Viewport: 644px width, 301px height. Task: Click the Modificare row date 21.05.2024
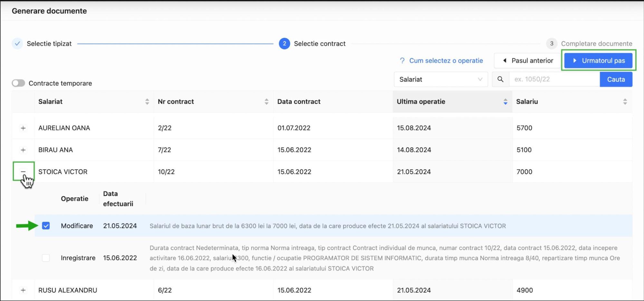pyautogui.click(x=120, y=226)
